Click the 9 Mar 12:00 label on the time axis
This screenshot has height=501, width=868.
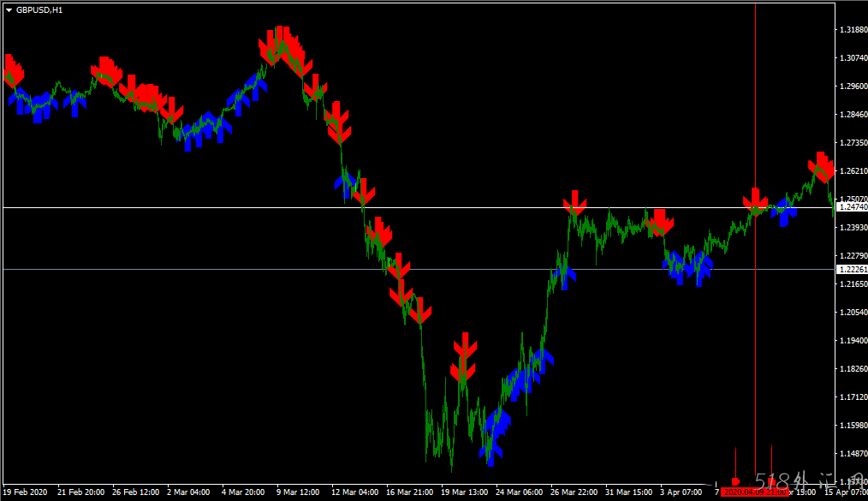pyautogui.click(x=297, y=492)
